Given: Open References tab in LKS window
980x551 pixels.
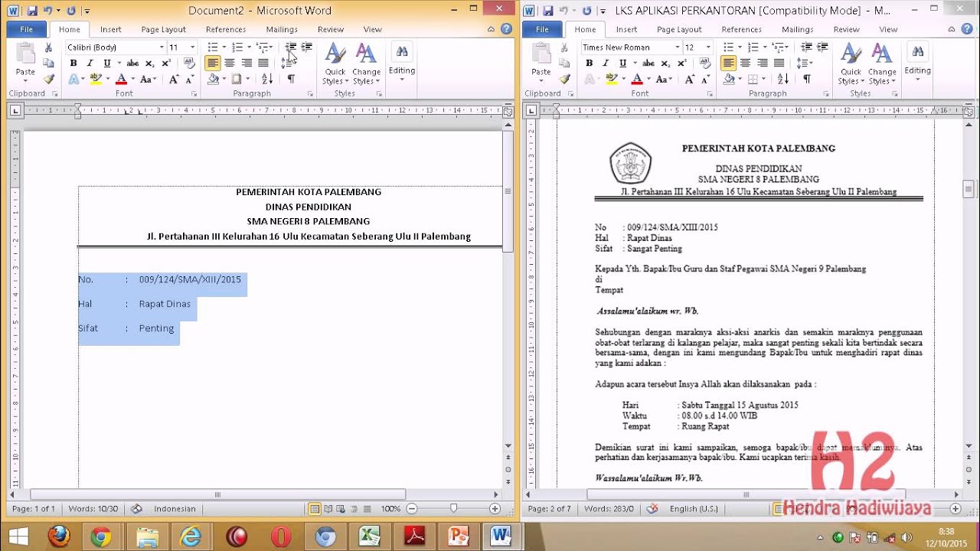Looking at the screenshot, I should click(x=741, y=29).
